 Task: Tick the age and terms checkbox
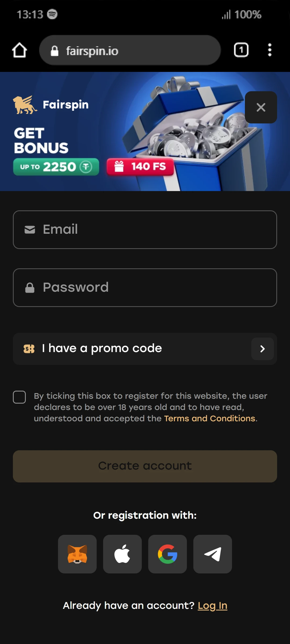click(x=19, y=397)
